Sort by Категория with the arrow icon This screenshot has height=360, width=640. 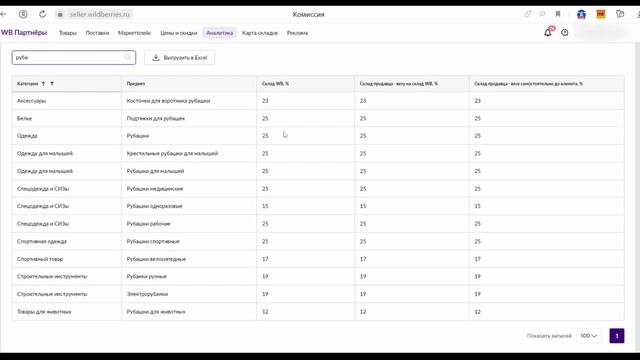coord(43,84)
